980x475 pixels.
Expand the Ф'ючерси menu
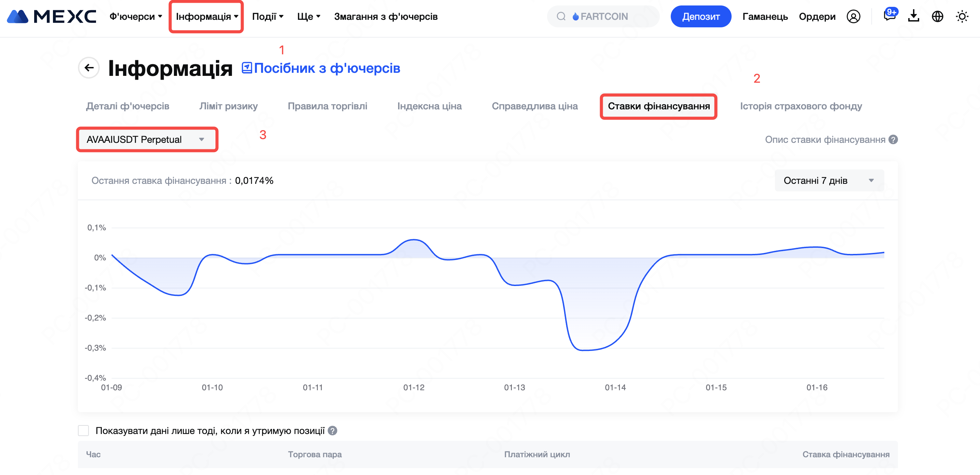pyautogui.click(x=135, y=16)
